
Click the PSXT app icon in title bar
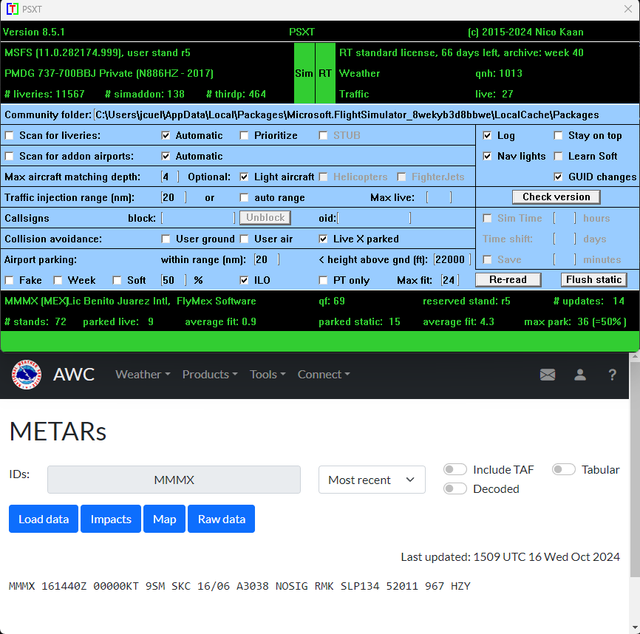[12, 9]
